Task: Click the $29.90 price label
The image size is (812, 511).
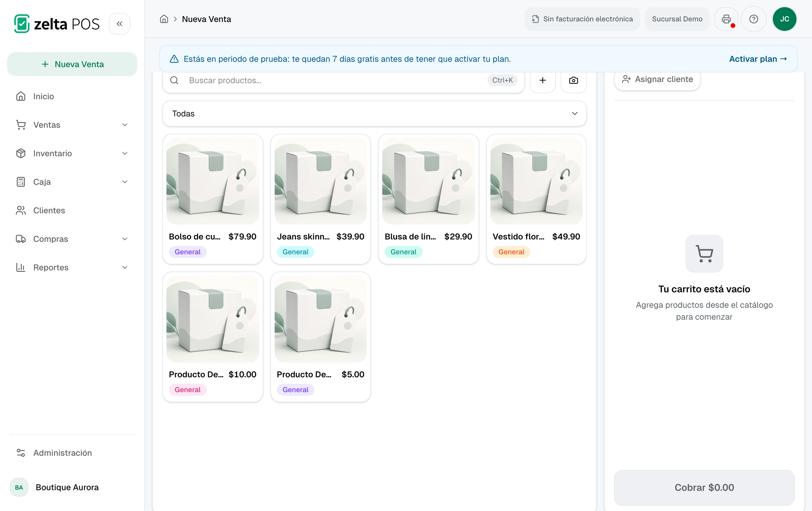Action: 458,236
